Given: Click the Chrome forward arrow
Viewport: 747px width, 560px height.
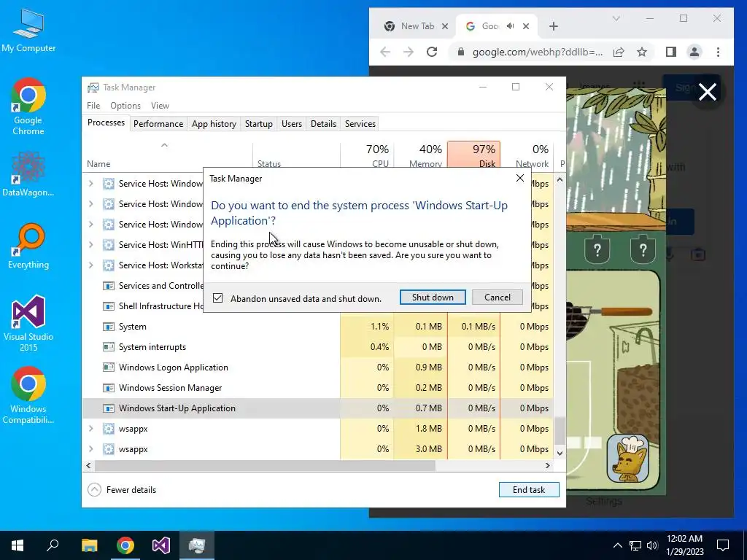Looking at the screenshot, I should (x=409, y=52).
